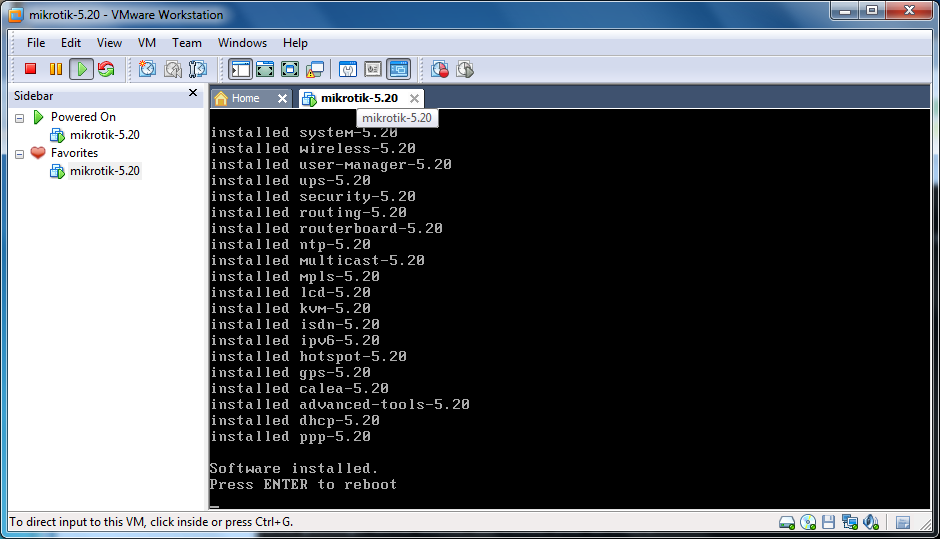Click the 'installed hotspot-5.20' console line
Viewport: 940px width, 539px height.
pyautogui.click(x=308, y=356)
